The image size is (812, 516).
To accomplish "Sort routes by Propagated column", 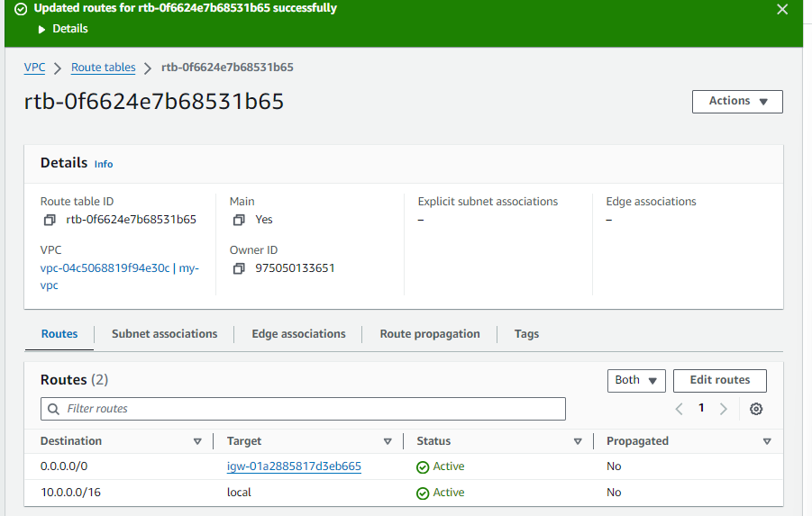I will point(767,441).
